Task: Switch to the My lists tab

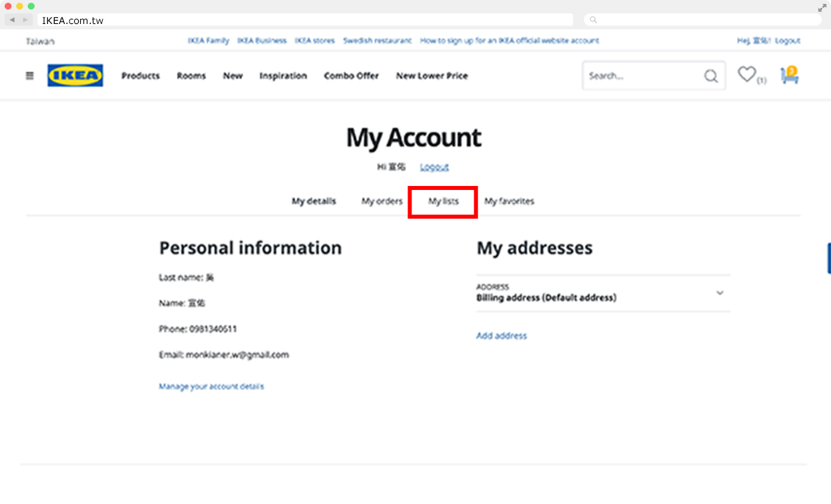Action: tap(444, 201)
